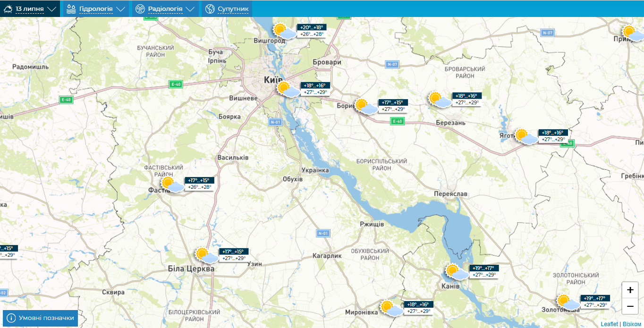Select the weather icon at Золотоноша
The height and width of the screenshot is (328, 644).
click(x=568, y=302)
